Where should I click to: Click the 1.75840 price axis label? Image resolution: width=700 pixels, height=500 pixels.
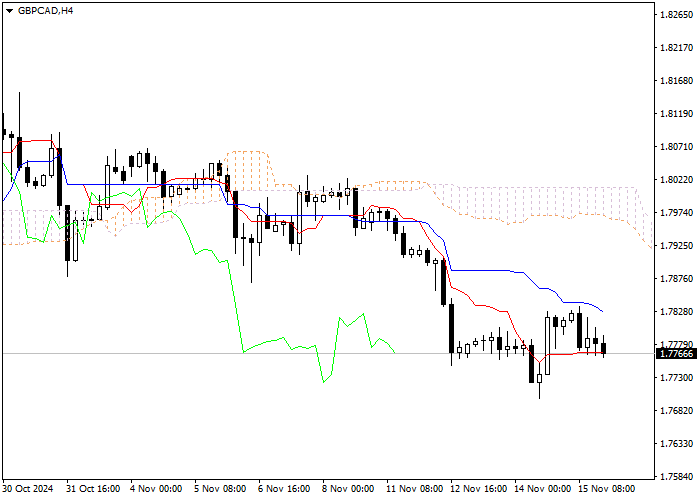point(676,477)
